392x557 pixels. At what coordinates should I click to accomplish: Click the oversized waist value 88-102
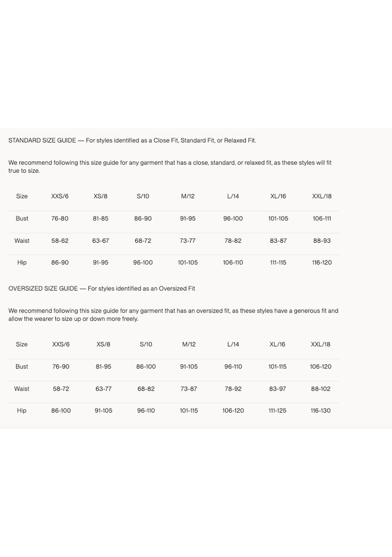[320, 389]
